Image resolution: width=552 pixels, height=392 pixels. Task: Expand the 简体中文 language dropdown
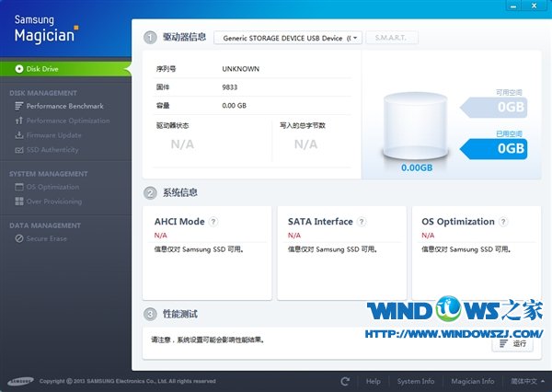point(527,381)
